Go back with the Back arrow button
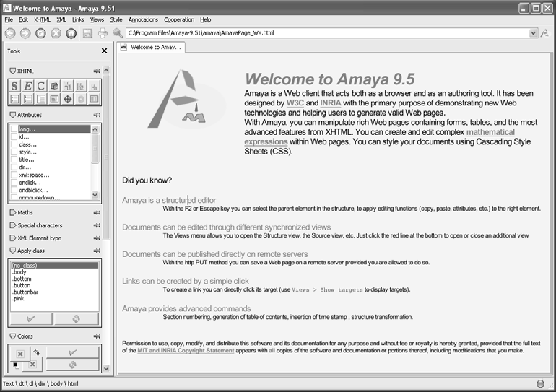 10,33
